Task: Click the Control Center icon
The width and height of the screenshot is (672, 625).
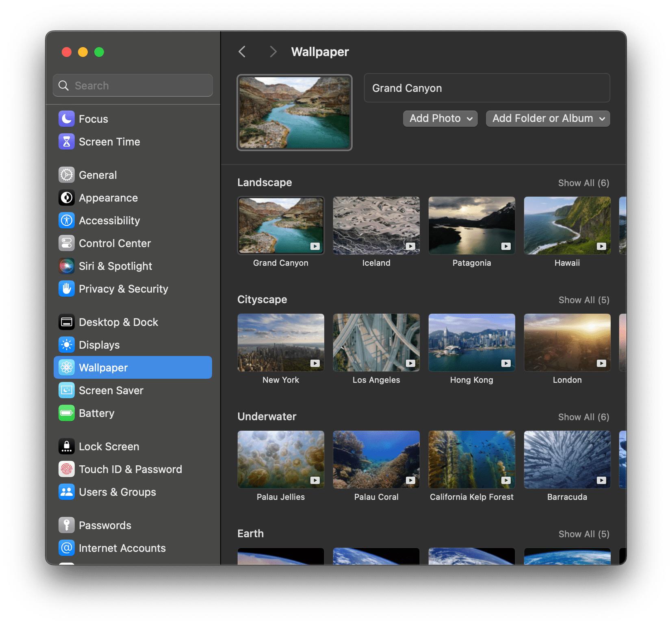Action: coord(66,243)
